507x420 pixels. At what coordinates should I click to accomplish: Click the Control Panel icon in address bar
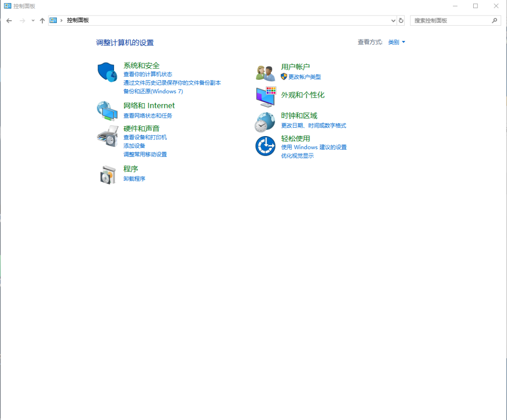[54, 20]
